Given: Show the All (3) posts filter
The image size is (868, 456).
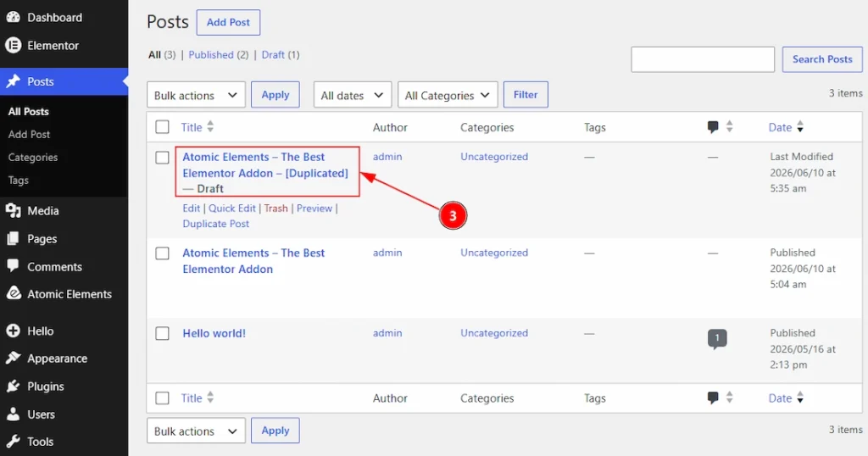Looking at the screenshot, I should click(x=162, y=55).
